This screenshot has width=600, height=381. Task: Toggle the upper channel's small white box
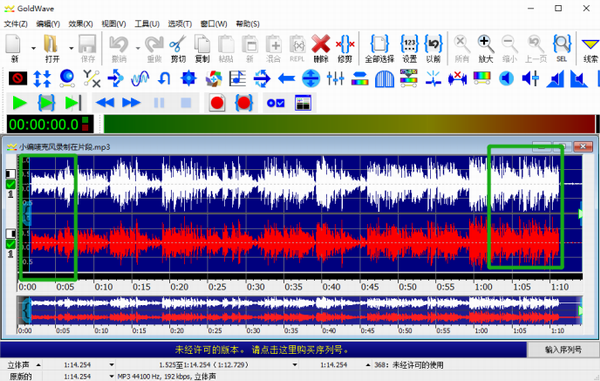[x=11, y=174]
